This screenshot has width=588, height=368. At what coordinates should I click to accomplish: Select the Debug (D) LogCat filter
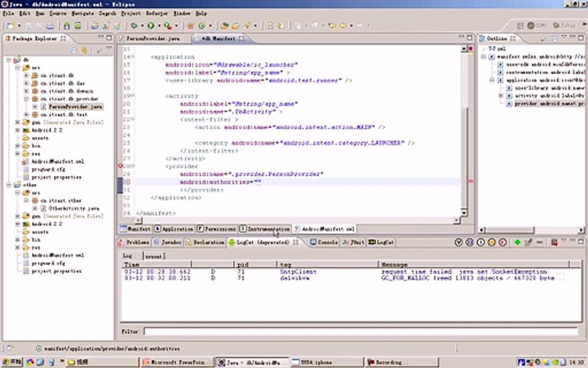point(470,242)
